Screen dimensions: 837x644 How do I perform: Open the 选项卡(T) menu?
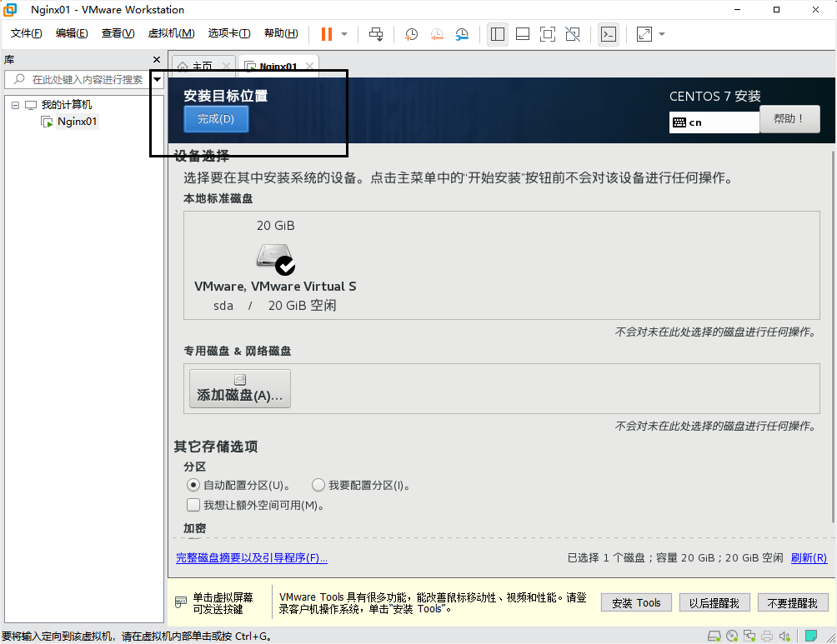coord(229,33)
